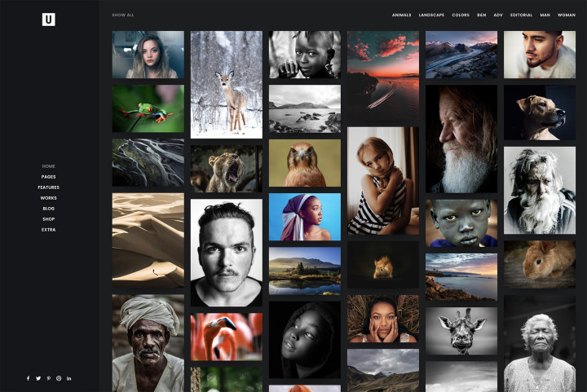
Task: Open the Blog sidebar link
Action: click(x=49, y=209)
